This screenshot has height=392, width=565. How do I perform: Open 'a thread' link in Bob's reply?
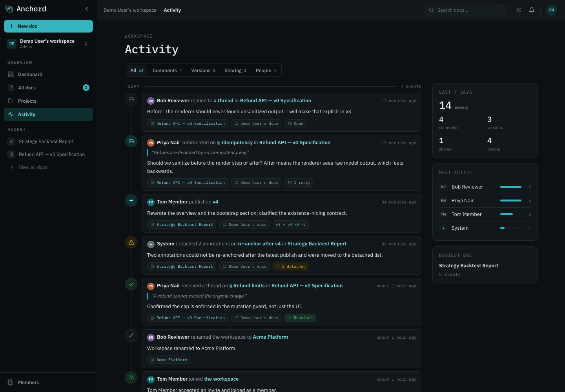tap(223, 101)
